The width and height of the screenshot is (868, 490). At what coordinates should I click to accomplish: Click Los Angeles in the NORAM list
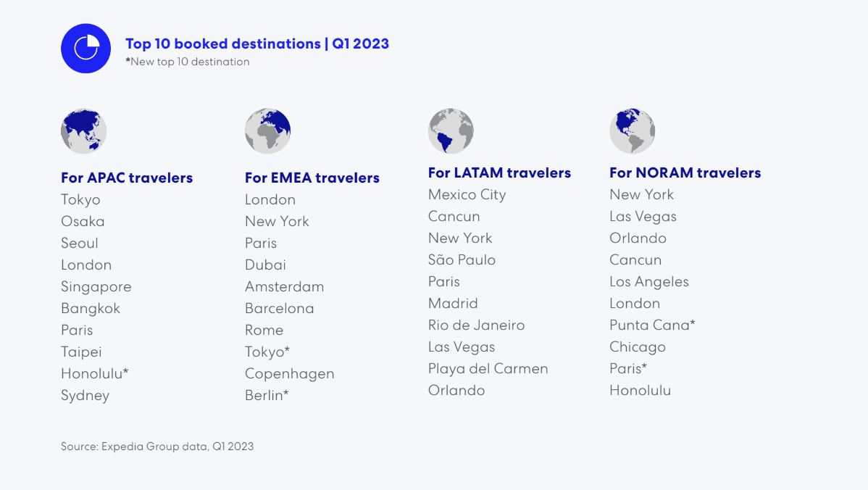pos(649,283)
